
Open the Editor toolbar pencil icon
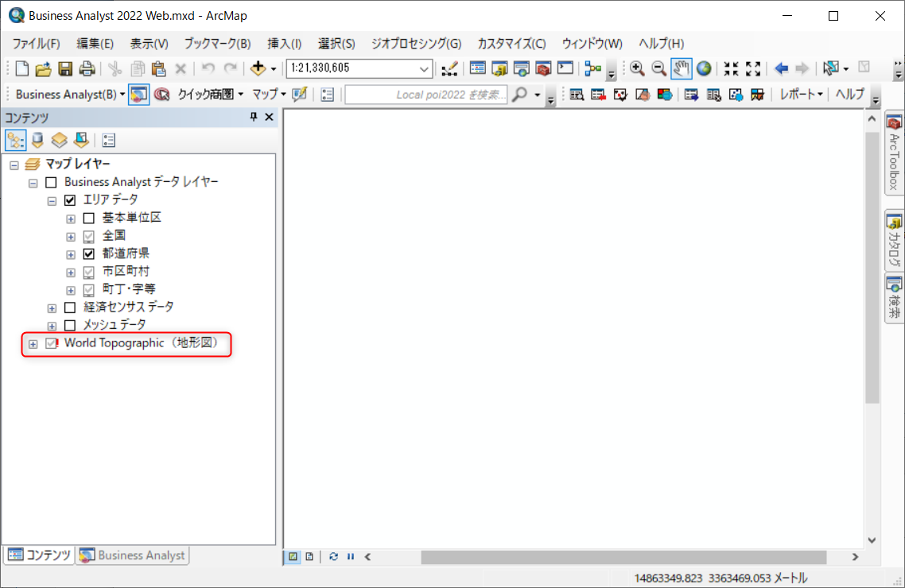449,68
